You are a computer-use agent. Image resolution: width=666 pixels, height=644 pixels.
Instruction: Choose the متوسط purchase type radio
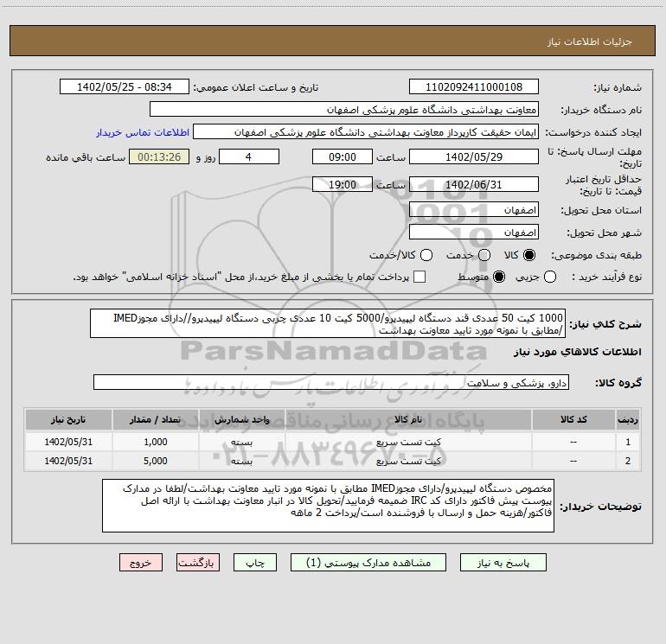click(x=499, y=277)
